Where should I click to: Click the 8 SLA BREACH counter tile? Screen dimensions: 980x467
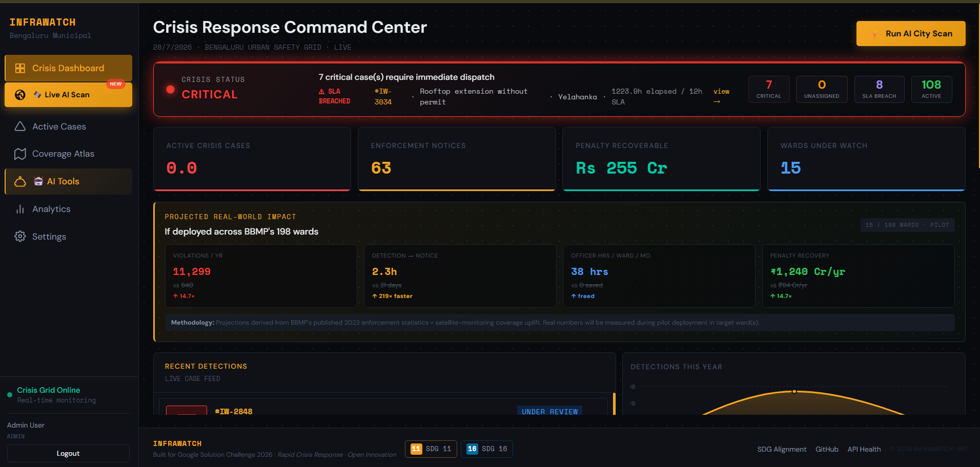pyautogui.click(x=879, y=89)
